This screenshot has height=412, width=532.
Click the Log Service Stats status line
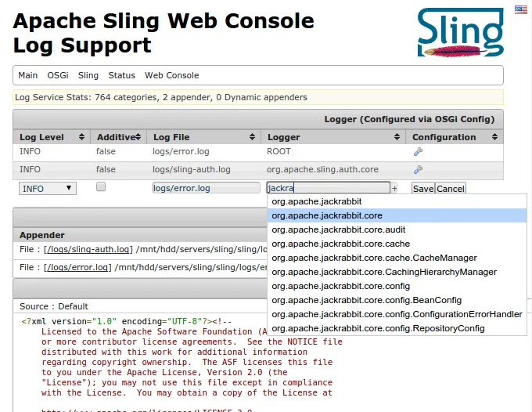click(258, 97)
